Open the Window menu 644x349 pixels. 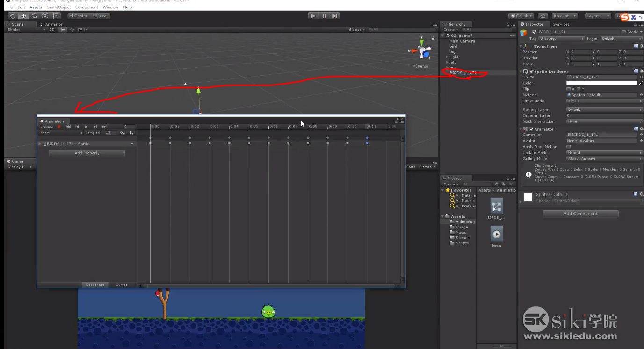tap(110, 7)
